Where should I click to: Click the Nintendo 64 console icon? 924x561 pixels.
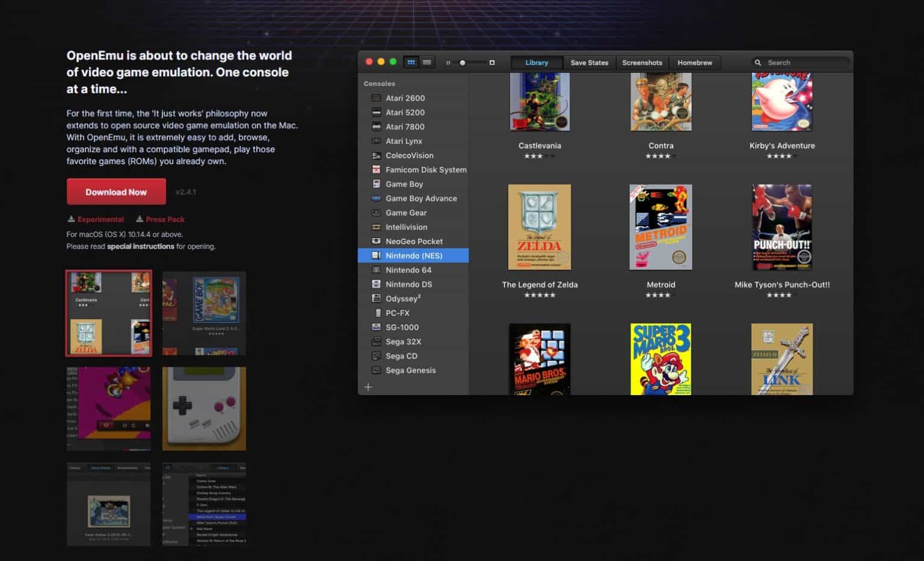click(376, 270)
